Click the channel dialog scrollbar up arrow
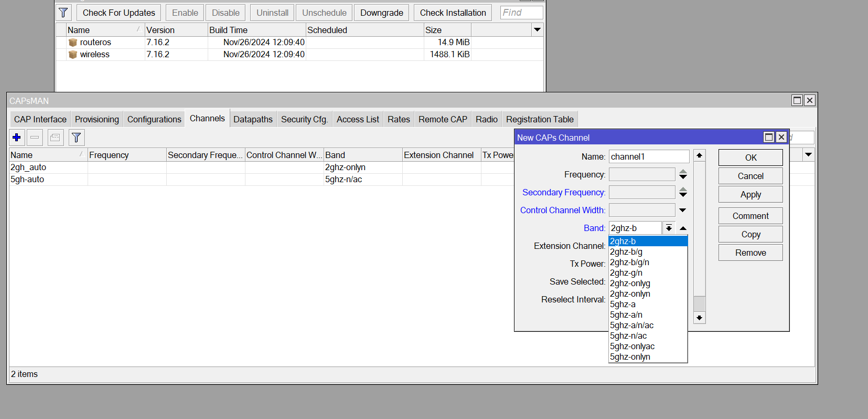The image size is (868, 419). (700, 155)
